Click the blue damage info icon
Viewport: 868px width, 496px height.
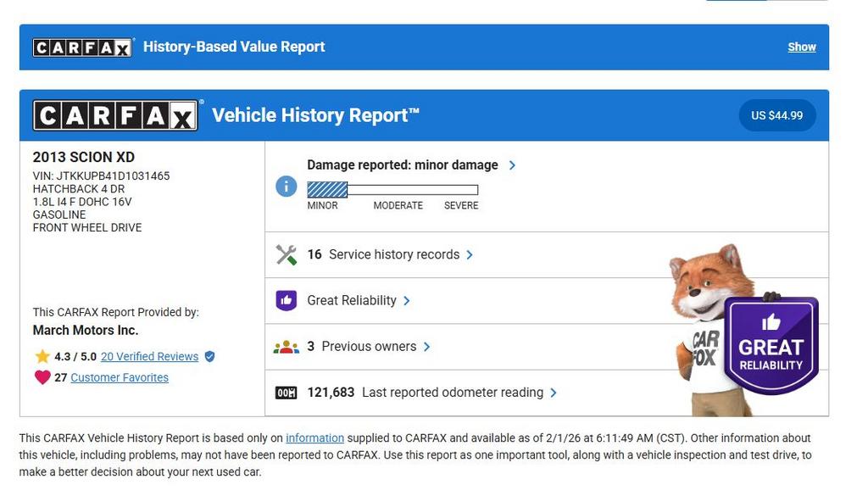[287, 187]
